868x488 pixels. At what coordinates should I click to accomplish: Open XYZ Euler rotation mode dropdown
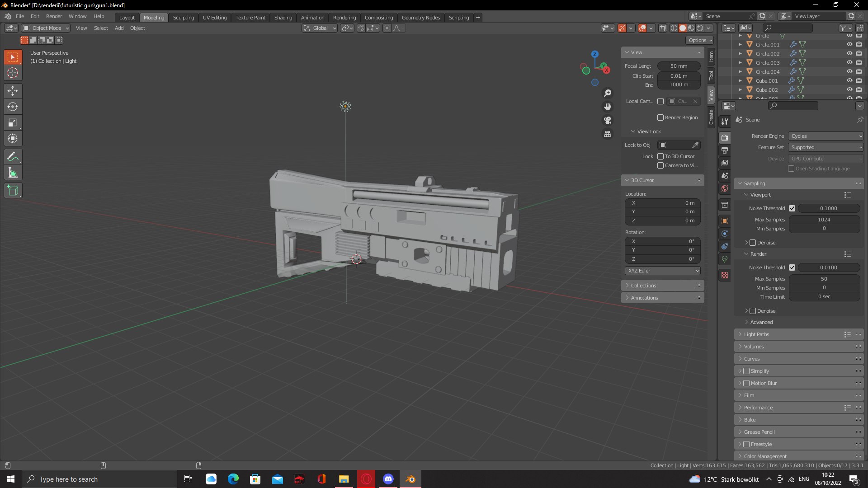[663, 271]
